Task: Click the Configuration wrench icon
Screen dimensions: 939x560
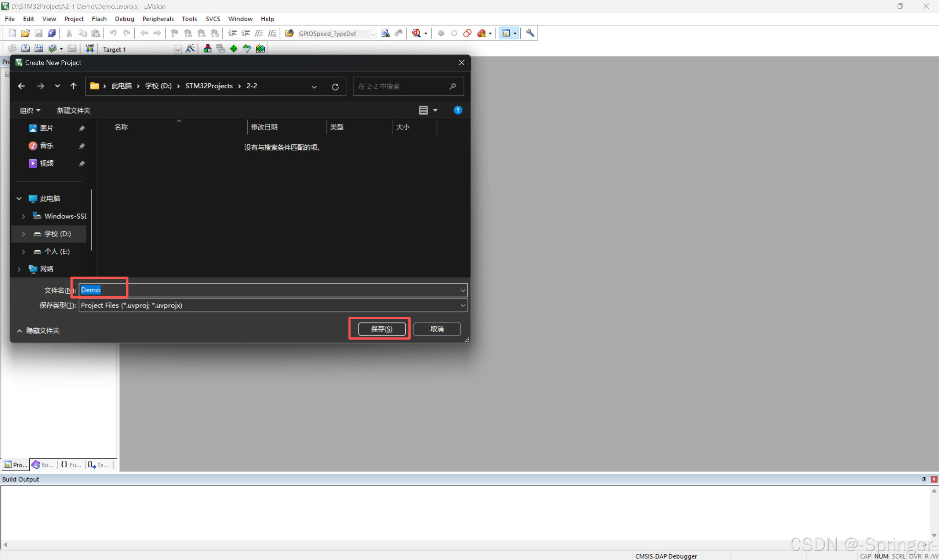Action: coord(530,33)
